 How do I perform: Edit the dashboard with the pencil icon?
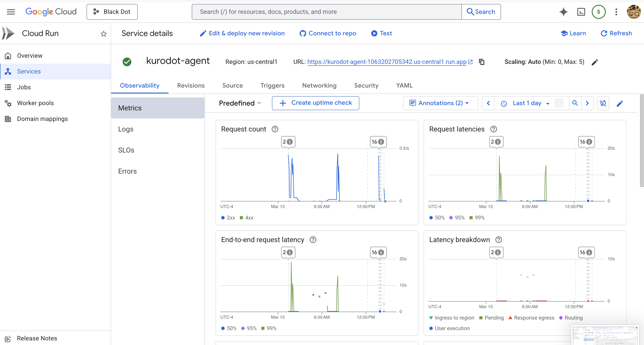coord(620,103)
